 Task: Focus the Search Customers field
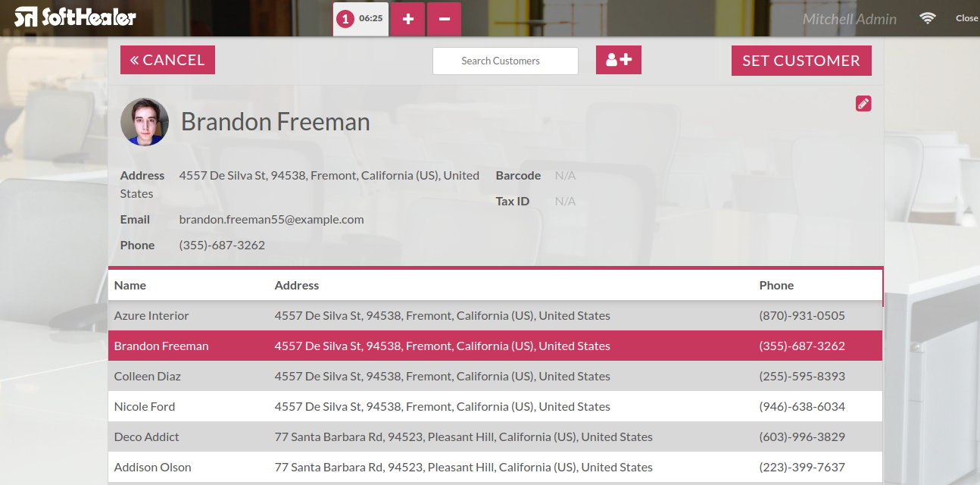505,61
